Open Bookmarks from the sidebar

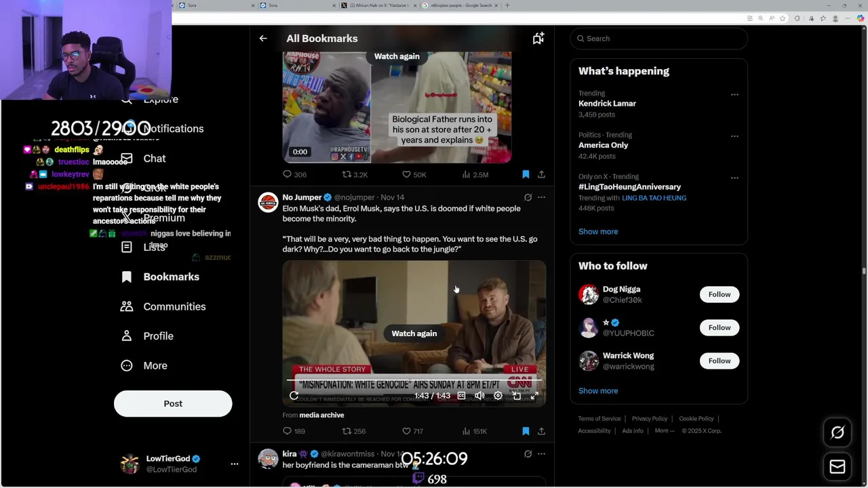161,277
